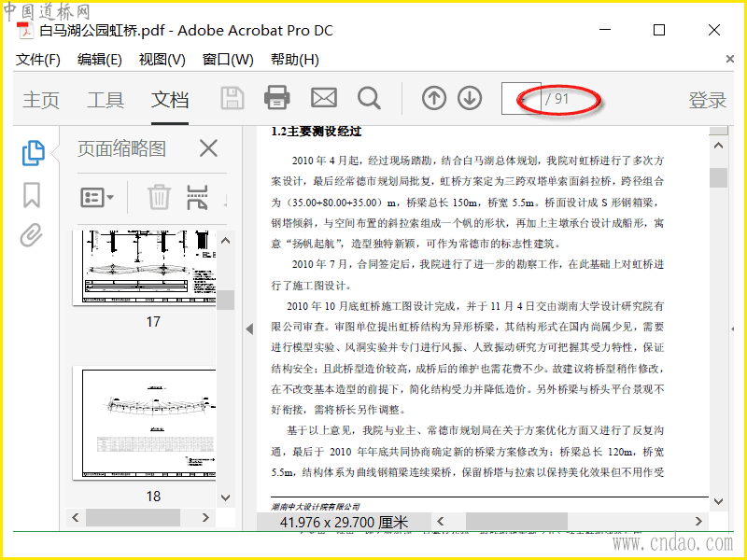Switch to the 主页 tab
747x560 pixels.
tap(41, 100)
